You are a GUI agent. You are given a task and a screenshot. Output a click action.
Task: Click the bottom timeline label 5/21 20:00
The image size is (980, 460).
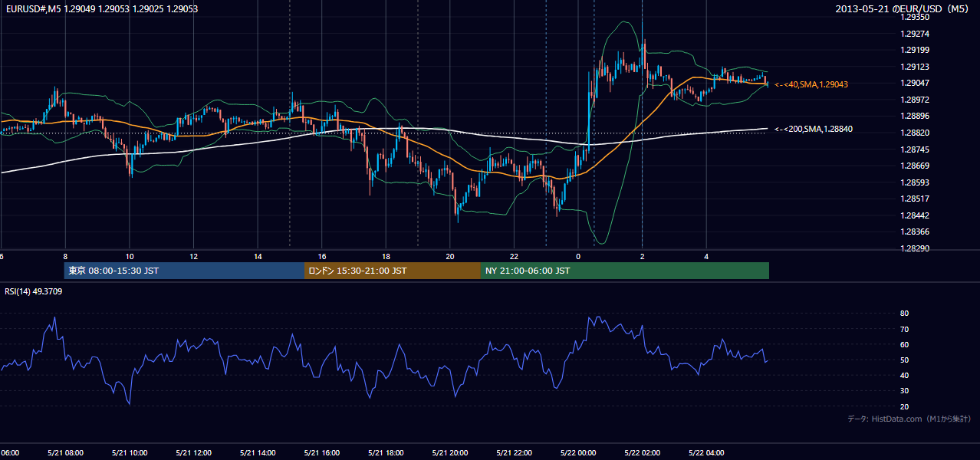pyautogui.click(x=450, y=452)
